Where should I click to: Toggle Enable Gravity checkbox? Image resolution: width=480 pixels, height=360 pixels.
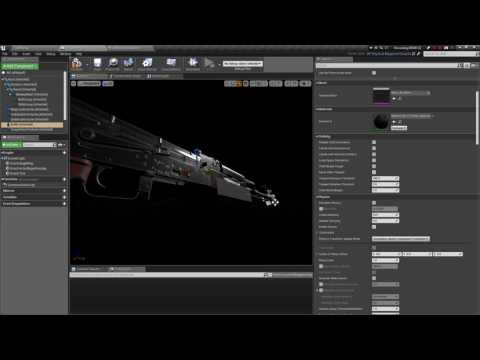pyautogui.click(x=374, y=227)
